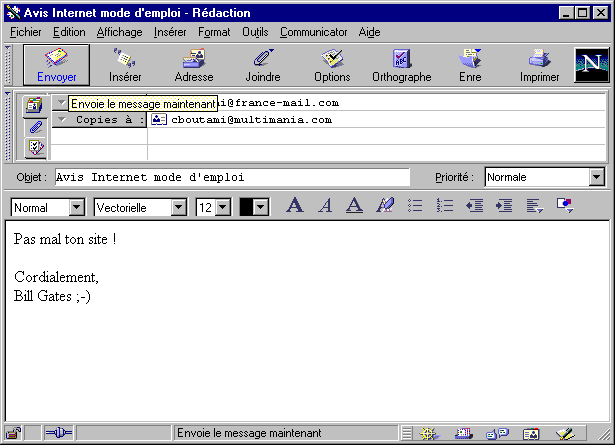615x445 pixels.
Task: Print message with Imprimer icon
Action: [x=539, y=65]
